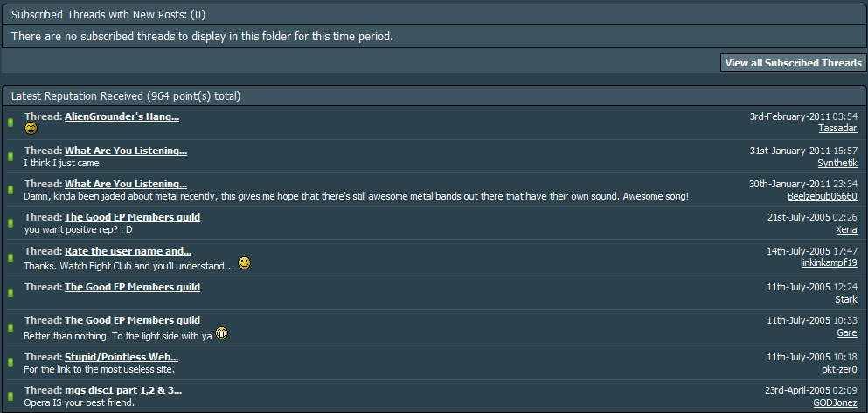Image resolution: width=868 pixels, height=413 pixels.
Task: Click green reputation icon next to Rate the user name
Action: coord(10,258)
